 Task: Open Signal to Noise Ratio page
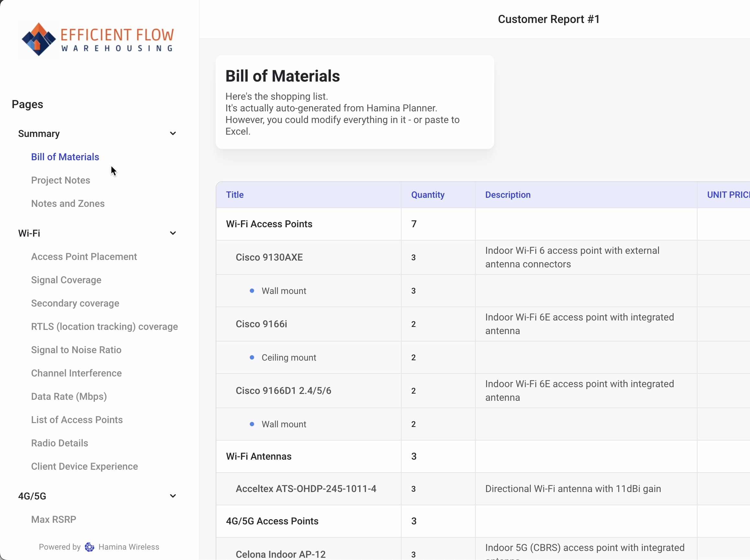(76, 350)
